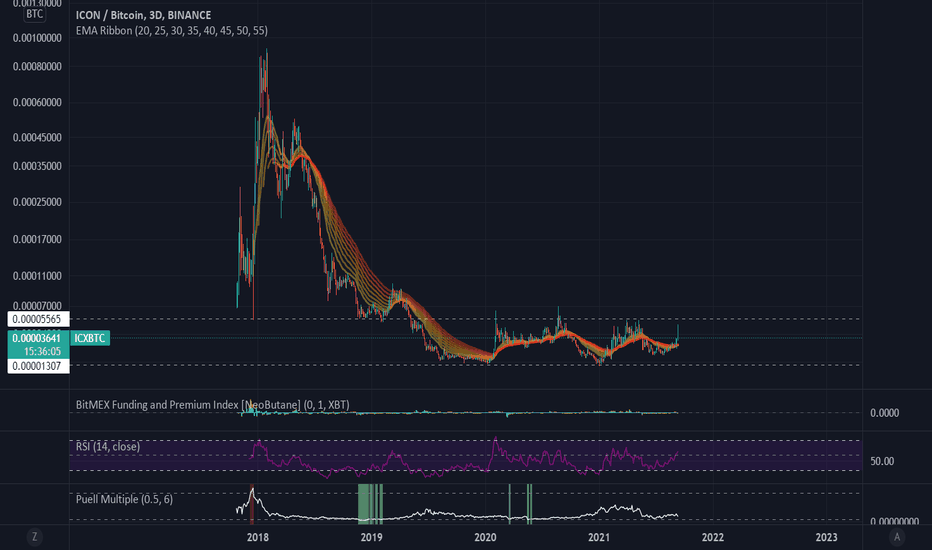
Task: Click the 0.00005565 horizontal line price label
Action: 38,319
